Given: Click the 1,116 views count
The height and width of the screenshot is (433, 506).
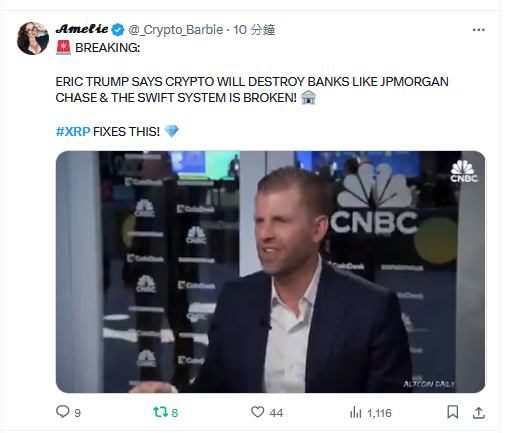Looking at the screenshot, I should point(379,413).
